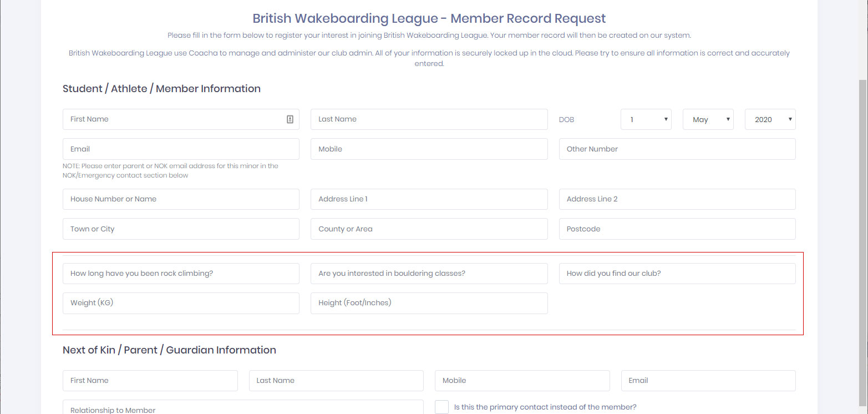Image resolution: width=868 pixels, height=414 pixels.
Task: Tick the primary contact checkbox
Action: pos(441,407)
